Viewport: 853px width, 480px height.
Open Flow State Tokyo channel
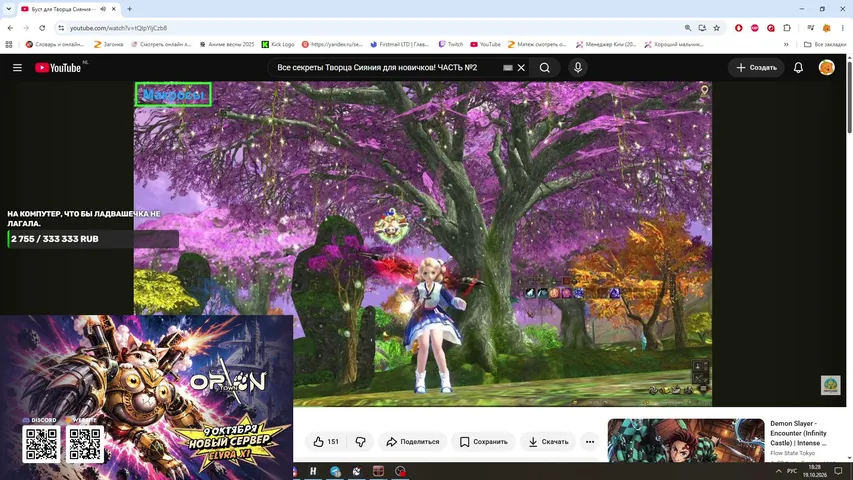click(792, 453)
